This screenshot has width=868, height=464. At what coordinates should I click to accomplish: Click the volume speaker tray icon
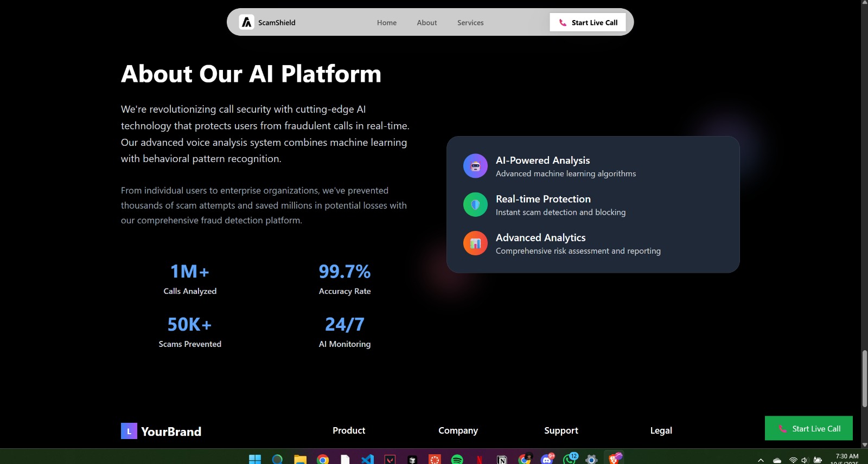tap(805, 460)
